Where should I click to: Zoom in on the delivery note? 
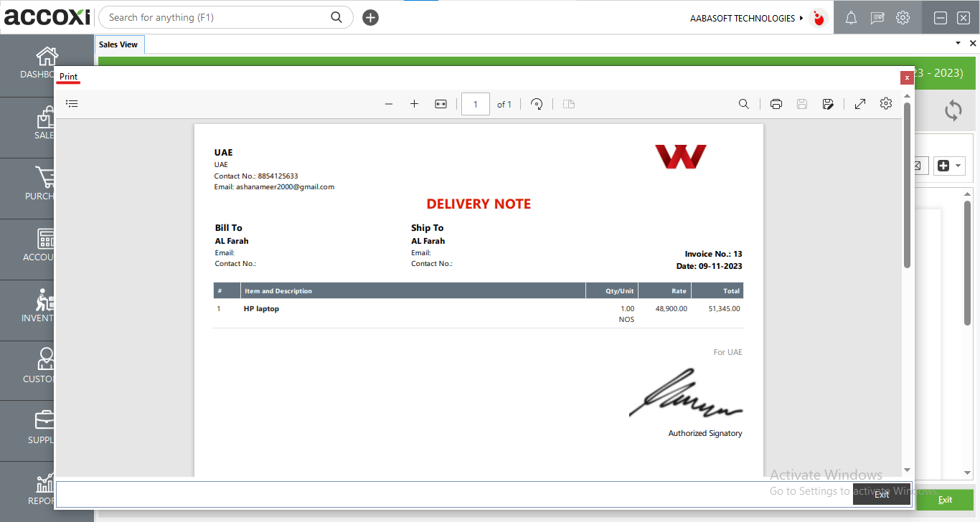[414, 103]
